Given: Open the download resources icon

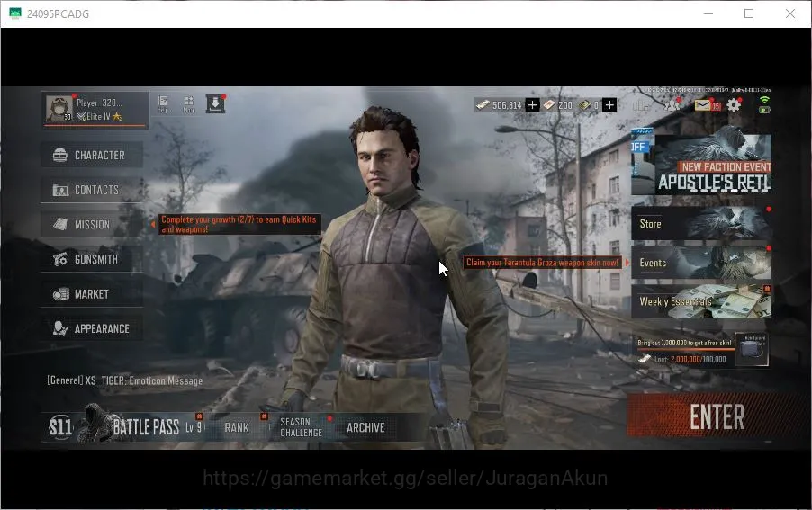Looking at the screenshot, I should click(215, 104).
